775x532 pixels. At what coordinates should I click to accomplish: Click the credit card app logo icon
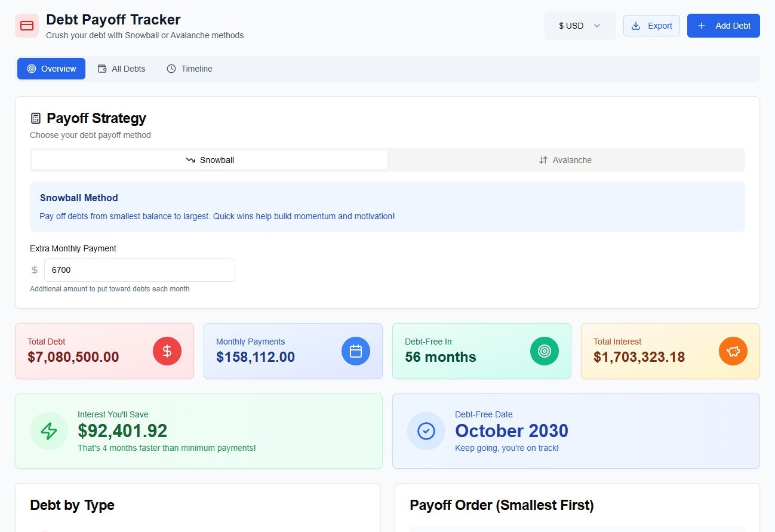(26, 26)
